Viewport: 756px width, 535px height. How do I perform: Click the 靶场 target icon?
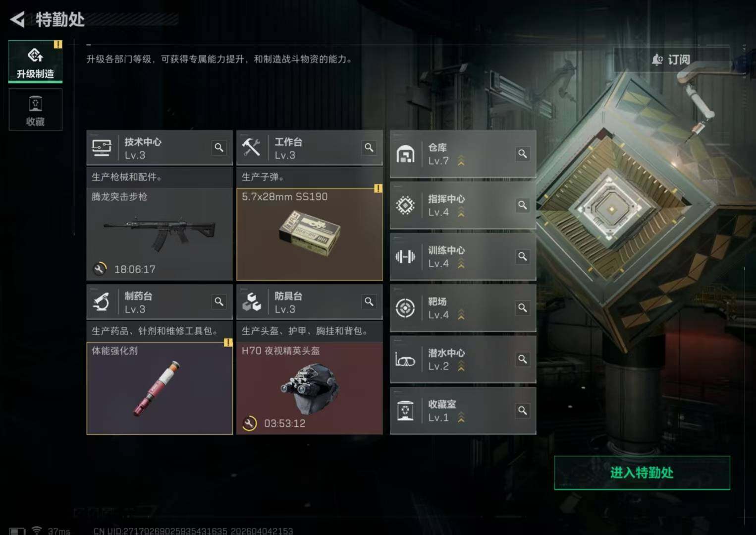tap(405, 308)
